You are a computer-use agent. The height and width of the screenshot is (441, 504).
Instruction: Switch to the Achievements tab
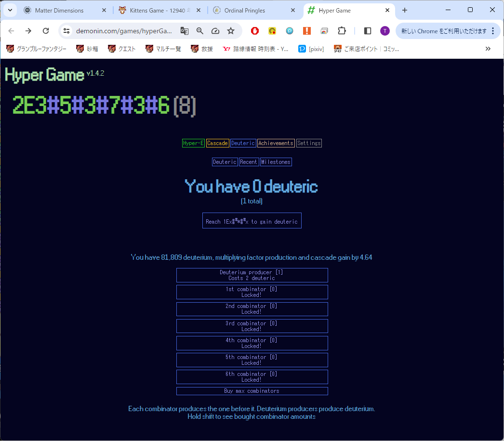(x=276, y=143)
